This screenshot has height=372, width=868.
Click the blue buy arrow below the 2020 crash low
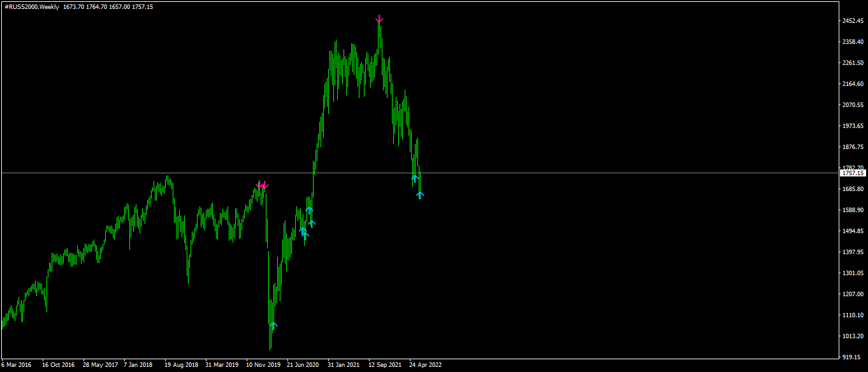tap(273, 325)
